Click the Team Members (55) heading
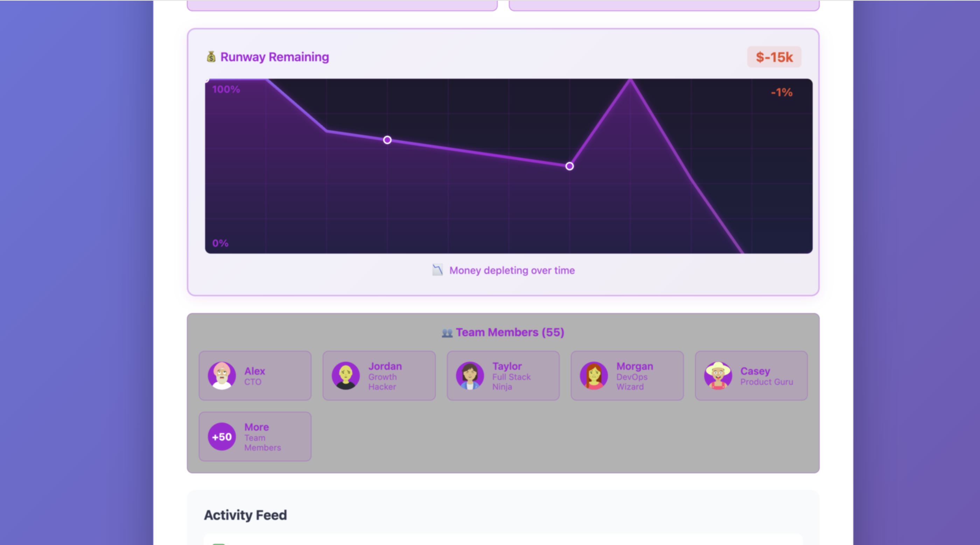This screenshot has height=545, width=980. 510,332
